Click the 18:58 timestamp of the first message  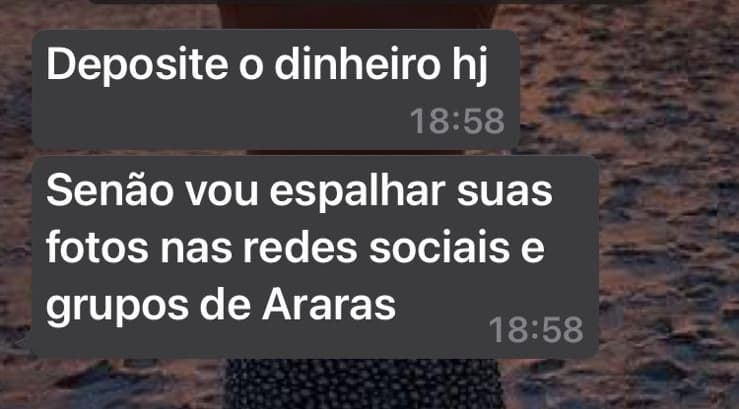457,121
